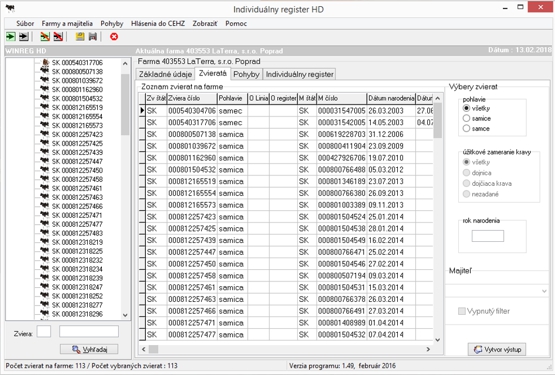Image resolution: width=555 pixels, height=375 pixels.
Task: Click the cow icon beside SK 000801162960 in tree
Action: [x=44, y=89]
